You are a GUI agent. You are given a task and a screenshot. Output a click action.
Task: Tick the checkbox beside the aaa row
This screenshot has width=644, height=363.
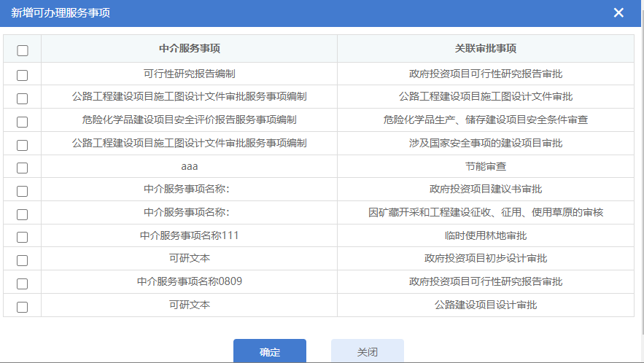(23, 168)
